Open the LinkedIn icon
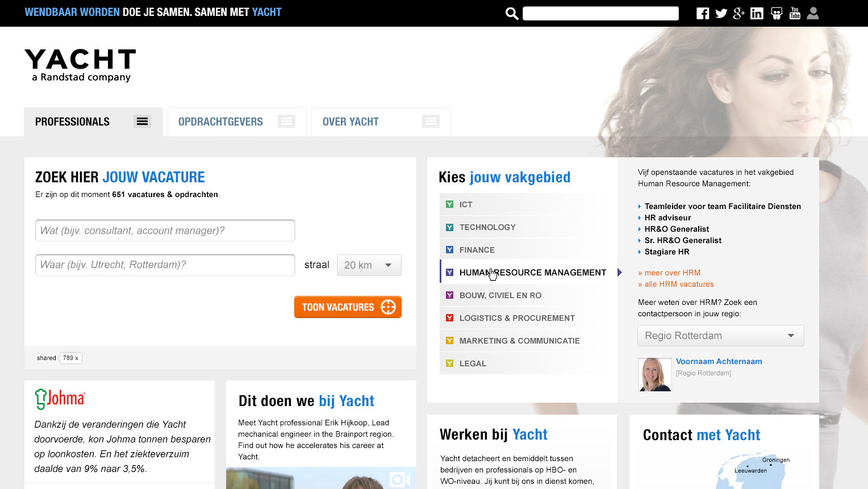Screen dimensions: 868x489 point(757,14)
